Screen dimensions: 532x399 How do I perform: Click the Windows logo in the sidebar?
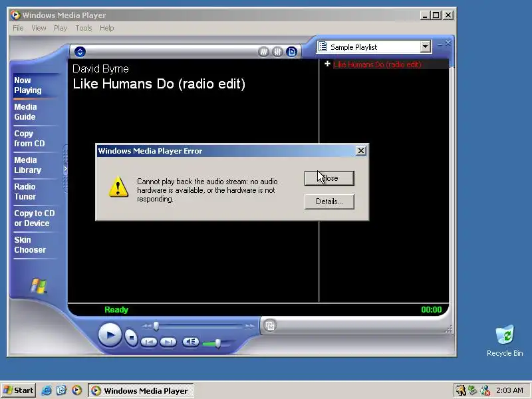point(39,286)
